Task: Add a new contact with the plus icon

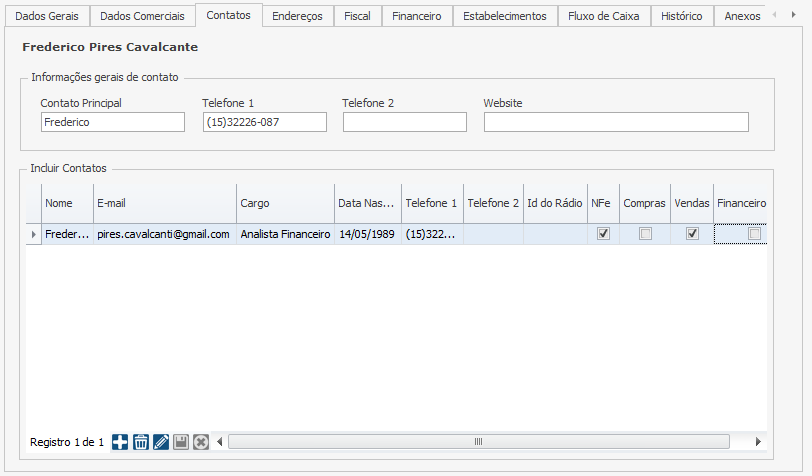Action: click(120, 442)
